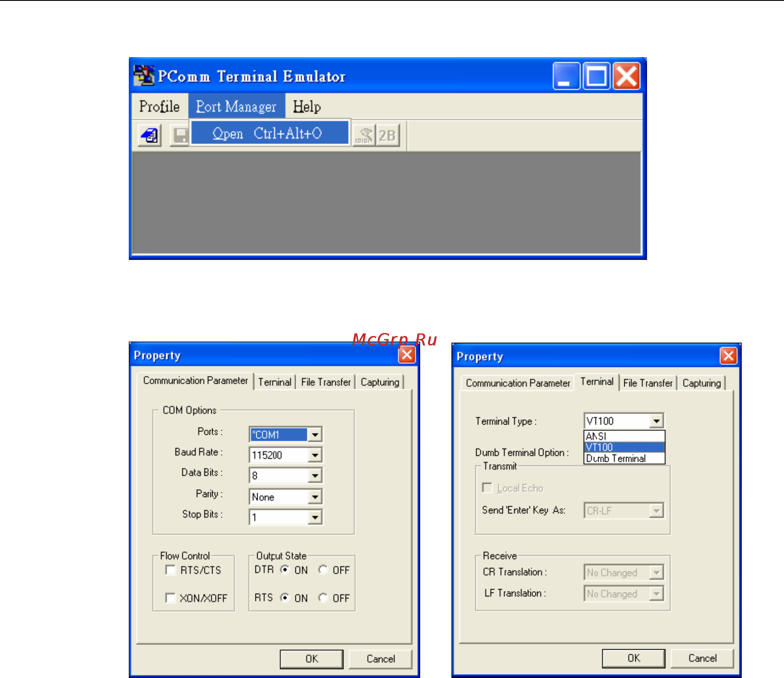This screenshot has width=784, height=678.
Task: Select VT100 in Terminal Type list
Action: click(x=624, y=447)
